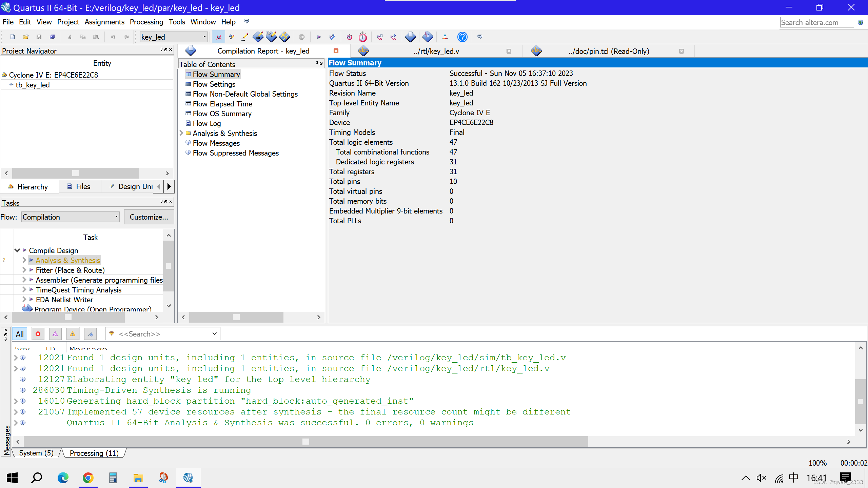Click the Stop Processing icon
Image resolution: width=868 pixels, height=488 pixels.
[302, 37]
